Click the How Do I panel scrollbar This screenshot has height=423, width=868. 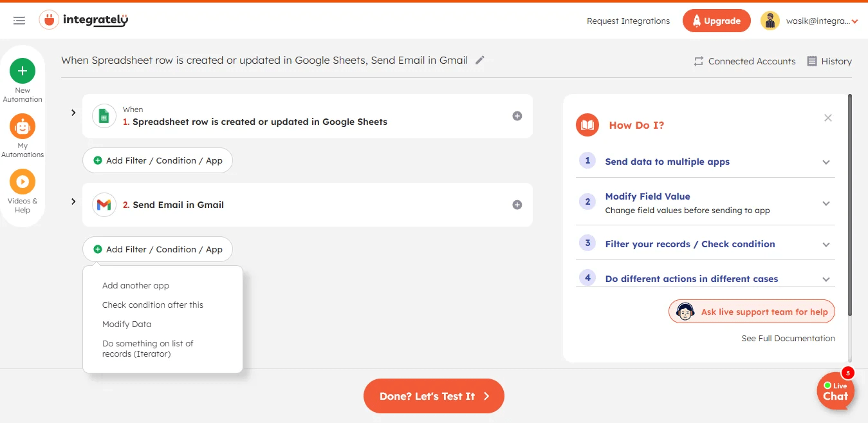click(850, 205)
